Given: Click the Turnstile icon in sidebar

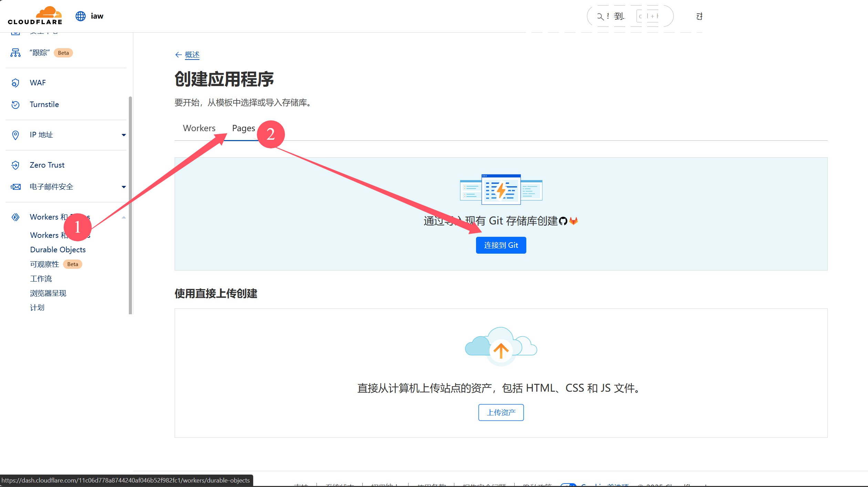Looking at the screenshot, I should coord(15,105).
